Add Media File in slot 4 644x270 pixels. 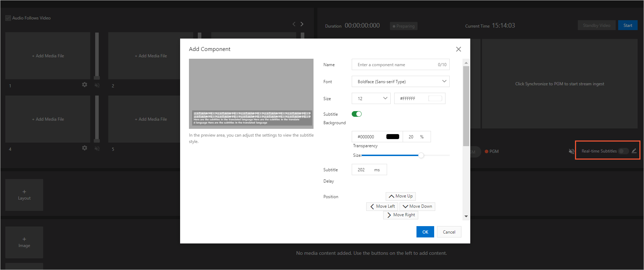point(48,119)
